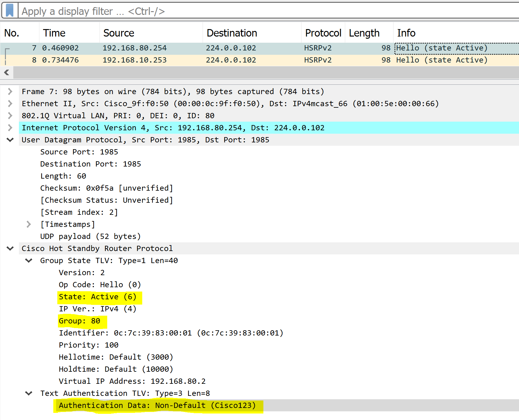Select the Destination Port: 1985 field
This screenshot has height=420, width=519.
click(90, 164)
